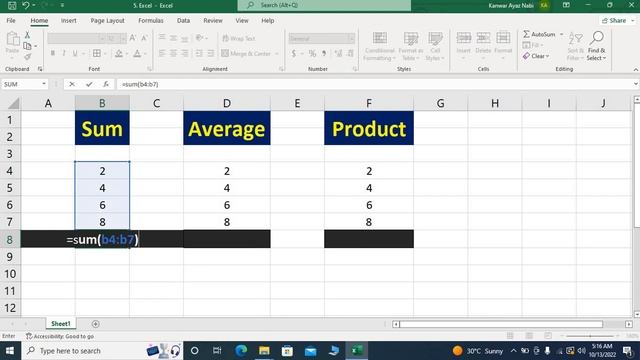Click the Borders icon
Viewport: 640px width, 360px height.
(97, 53)
